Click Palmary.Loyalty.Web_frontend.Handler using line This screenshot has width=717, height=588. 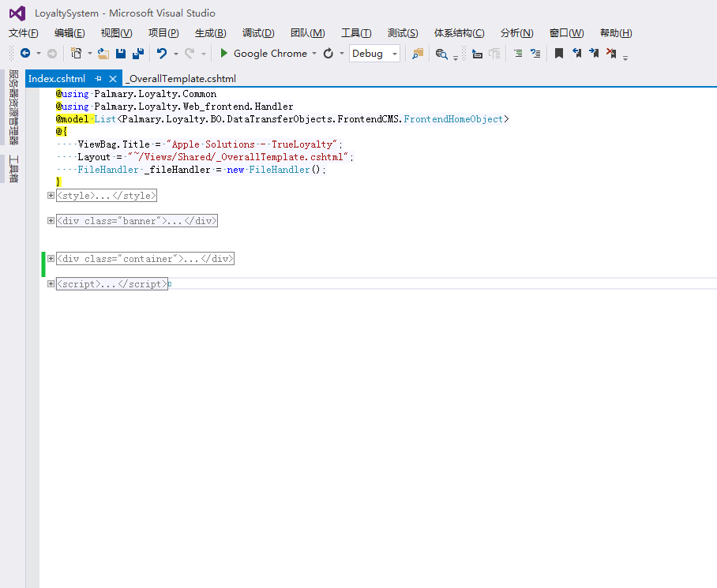[175, 107]
